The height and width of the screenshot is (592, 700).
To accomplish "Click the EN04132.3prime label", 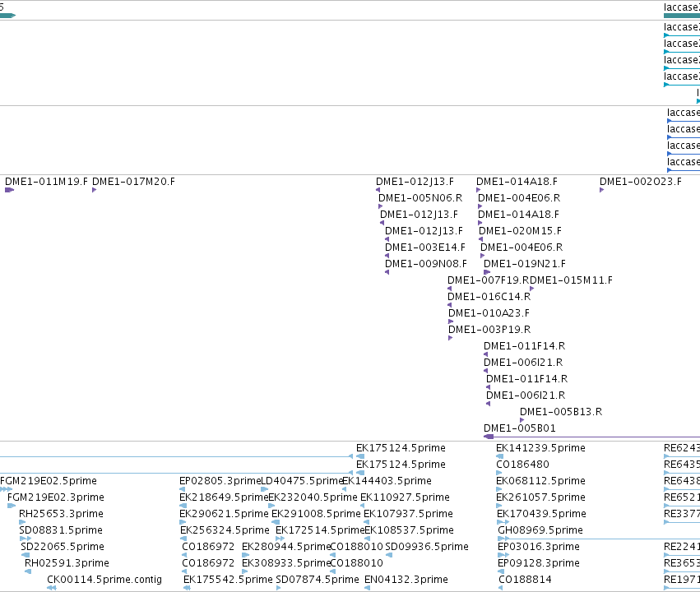I will (x=406, y=580).
